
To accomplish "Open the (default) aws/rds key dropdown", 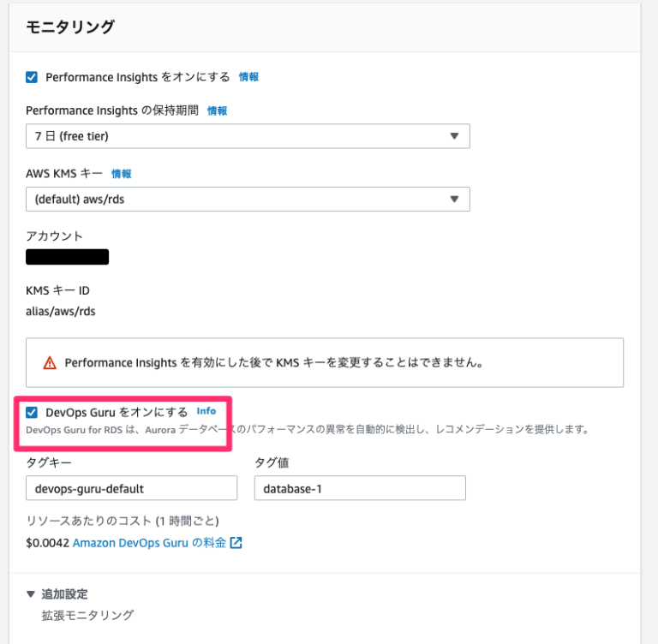I will [248, 199].
